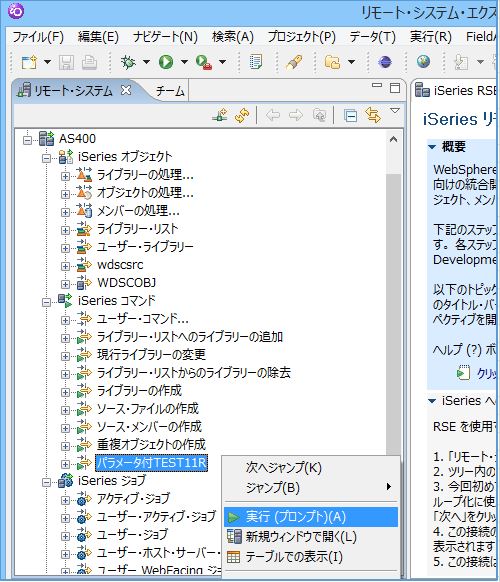
Task: Click the Save disk icon
Action: click(66, 62)
